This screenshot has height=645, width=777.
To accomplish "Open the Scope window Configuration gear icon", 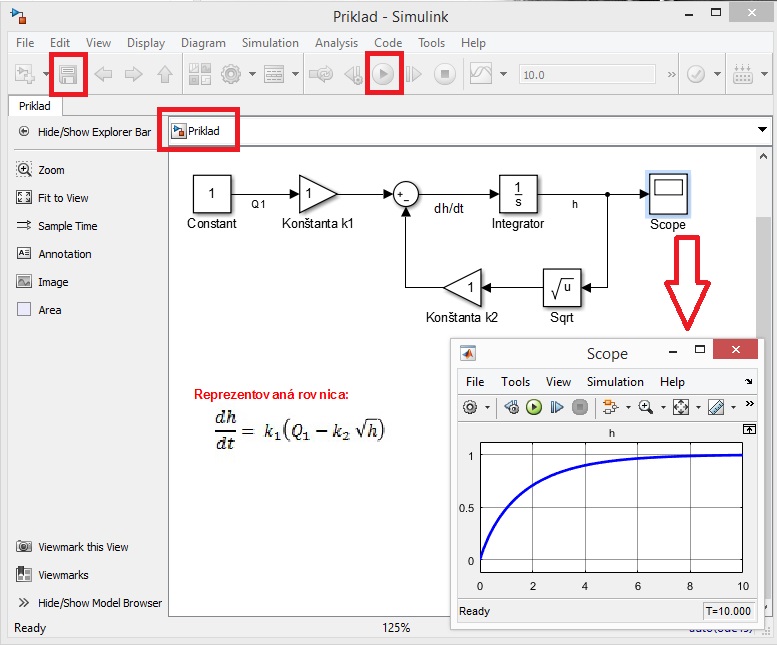I will [470, 407].
